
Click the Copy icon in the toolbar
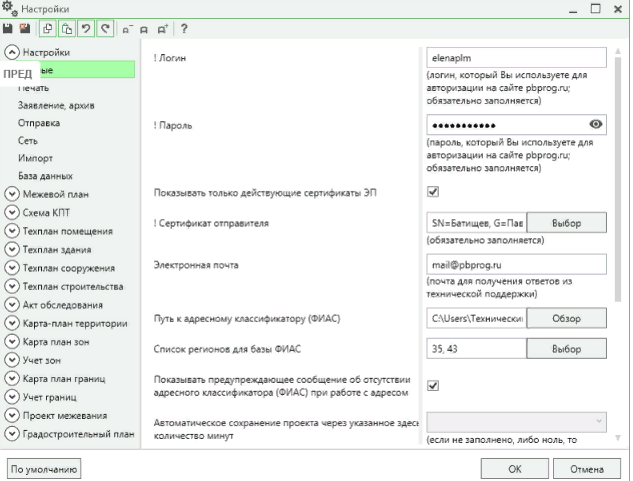coord(45,30)
